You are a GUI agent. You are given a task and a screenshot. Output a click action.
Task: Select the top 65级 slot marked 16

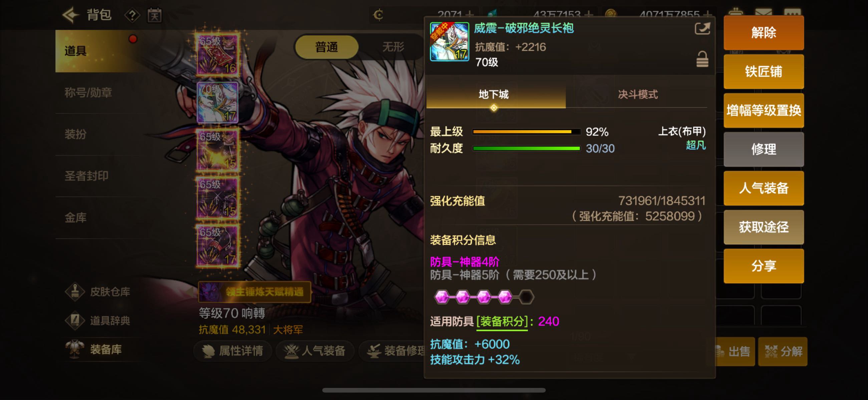coord(218,55)
